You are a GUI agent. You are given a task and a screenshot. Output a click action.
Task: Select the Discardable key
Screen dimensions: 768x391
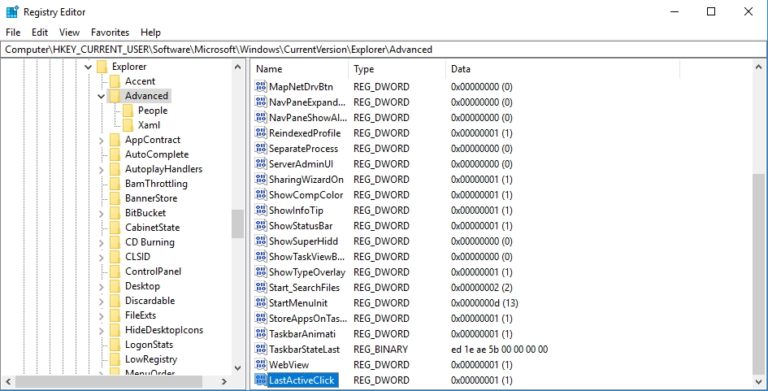[150, 301]
